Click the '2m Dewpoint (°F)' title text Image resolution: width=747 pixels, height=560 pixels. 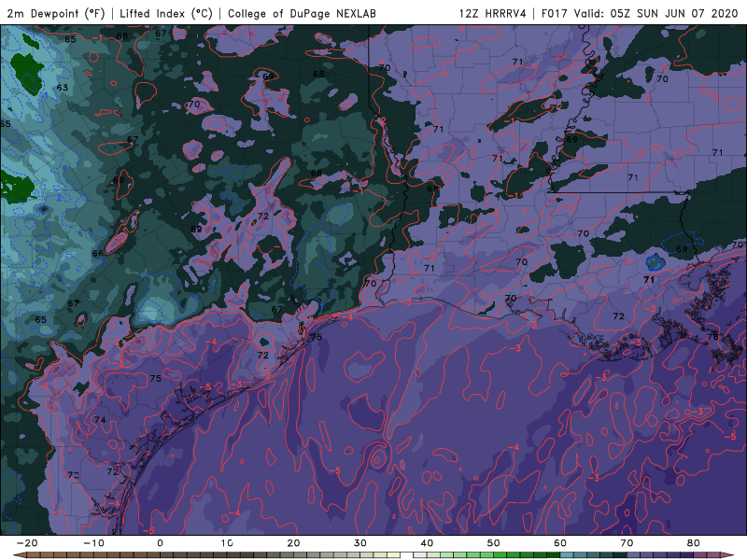(56, 13)
